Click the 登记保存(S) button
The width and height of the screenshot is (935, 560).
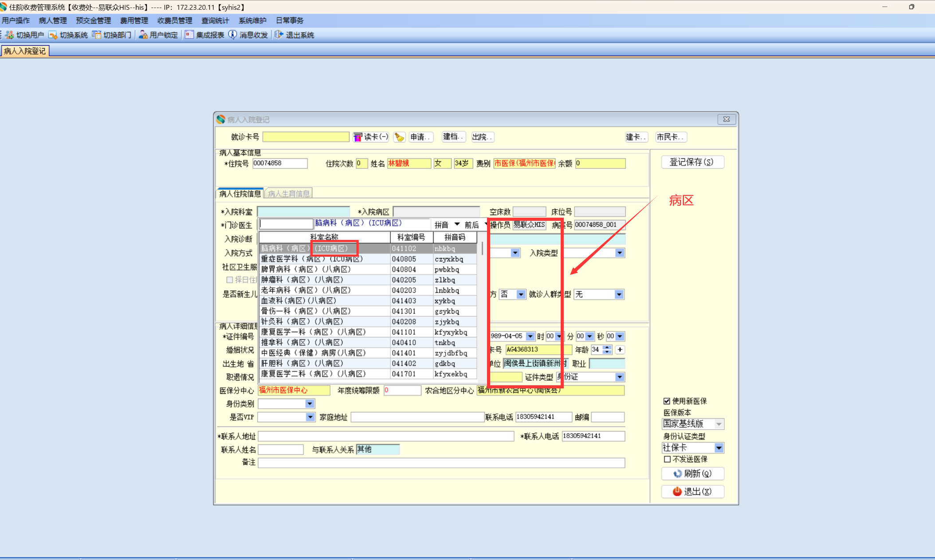pos(692,162)
